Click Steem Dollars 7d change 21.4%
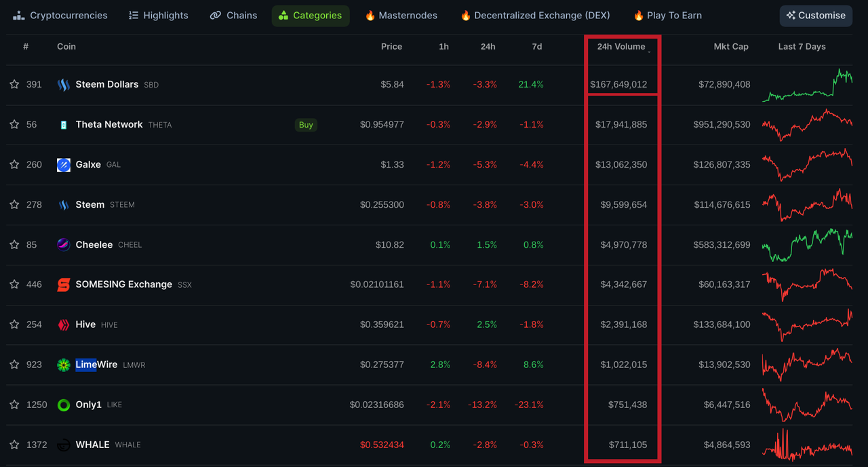The height and width of the screenshot is (467, 868). (x=530, y=85)
